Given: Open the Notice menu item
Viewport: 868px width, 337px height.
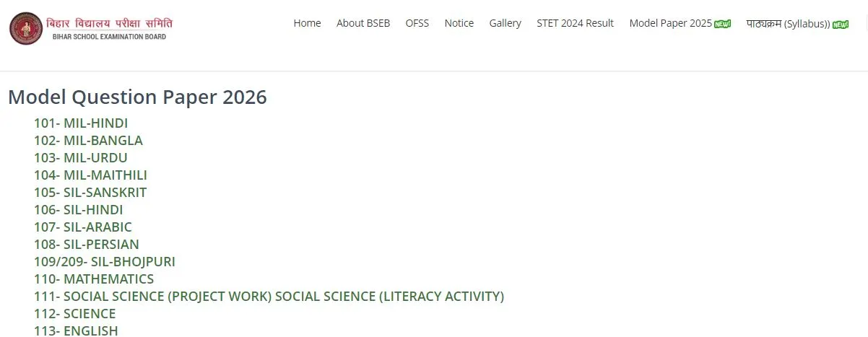Looking at the screenshot, I should click(459, 23).
